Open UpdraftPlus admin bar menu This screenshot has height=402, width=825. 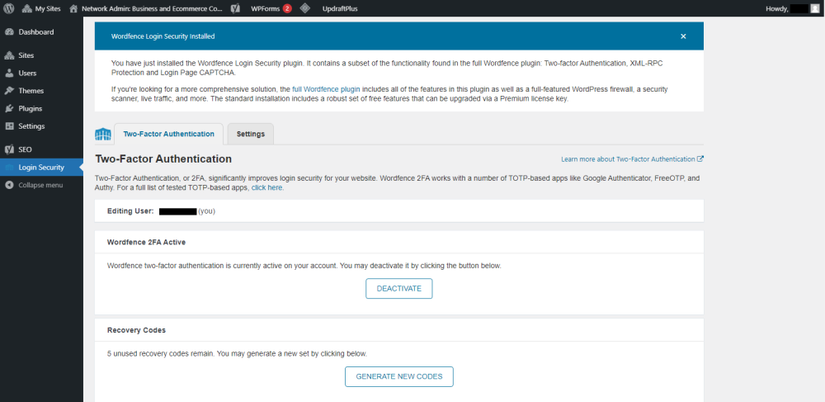pyautogui.click(x=340, y=8)
